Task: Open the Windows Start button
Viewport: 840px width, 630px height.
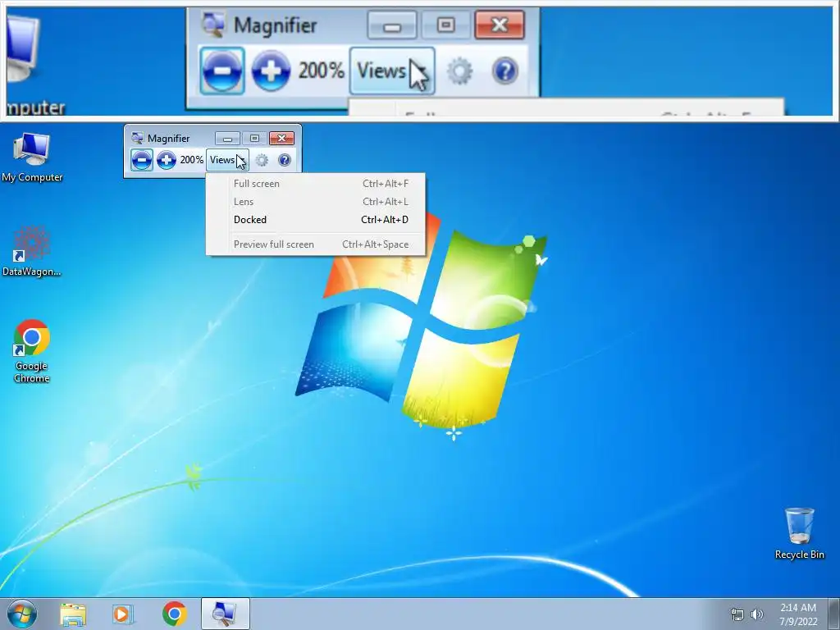Action: pos(22,614)
